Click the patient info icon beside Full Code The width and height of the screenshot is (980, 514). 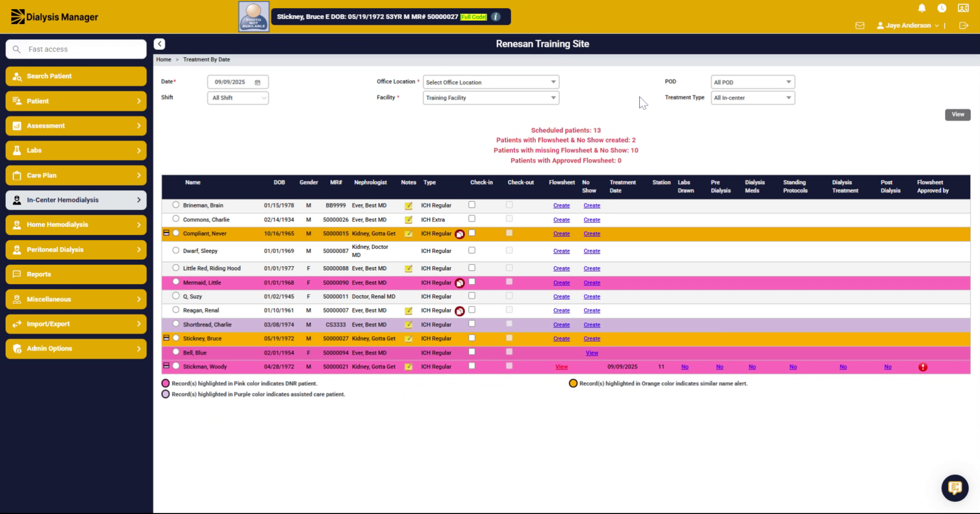click(x=496, y=17)
